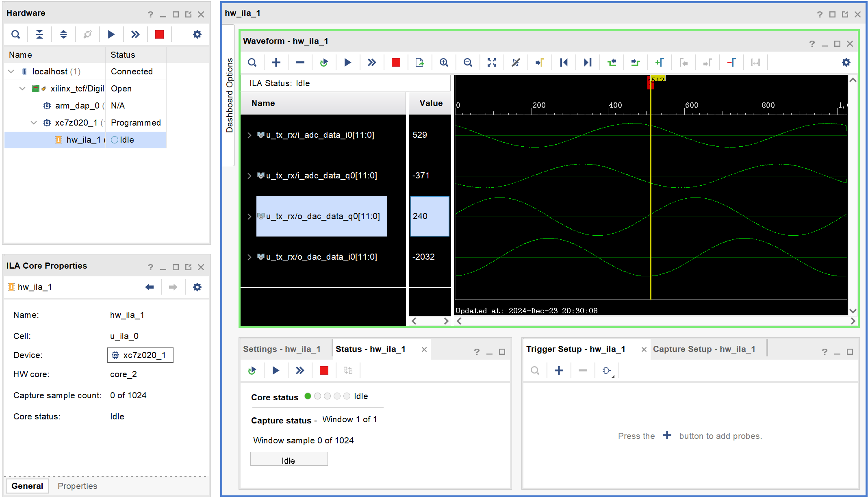Add probe in Trigger Setup toolbar
The image size is (868, 497).
[559, 371]
